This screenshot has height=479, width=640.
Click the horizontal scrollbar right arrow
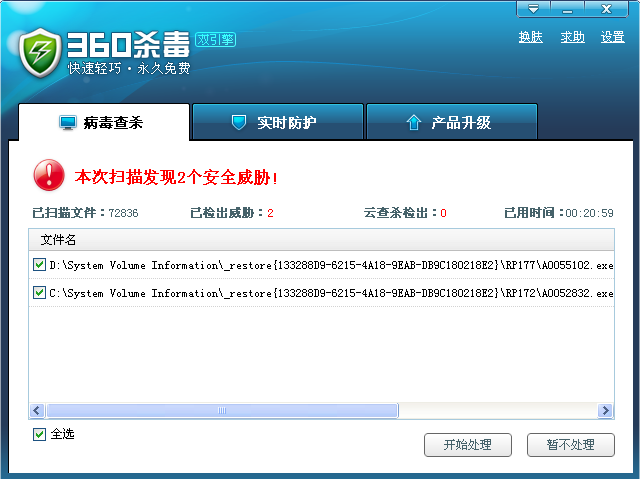[x=605, y=410]
